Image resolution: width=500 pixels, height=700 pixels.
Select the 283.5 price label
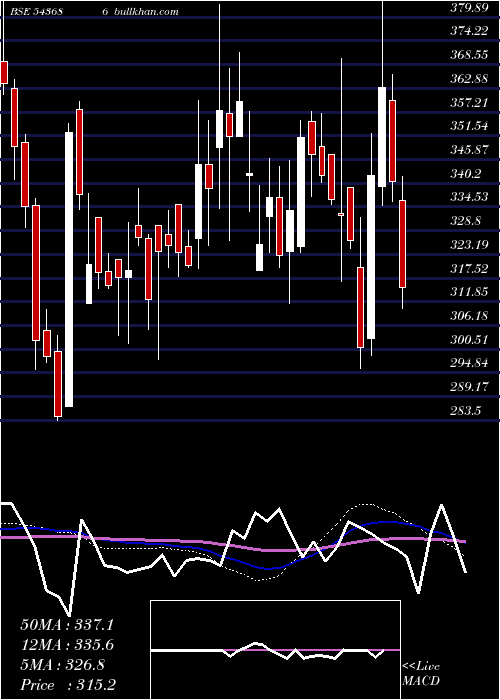coord(466,410)
